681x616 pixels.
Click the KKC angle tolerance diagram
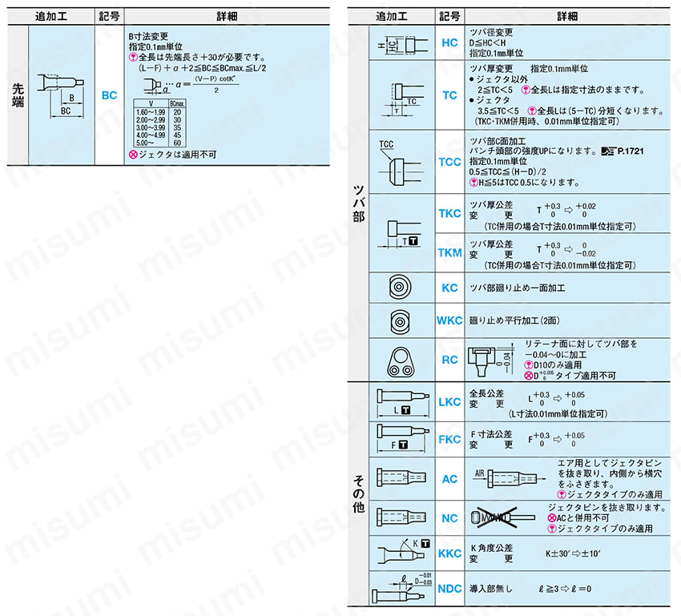pyautogui.click(x=404, y=552)
